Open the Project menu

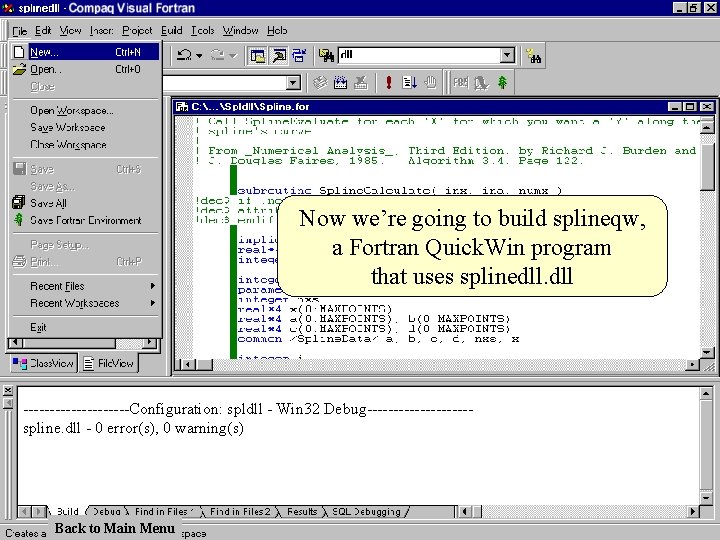click(137, 31)
